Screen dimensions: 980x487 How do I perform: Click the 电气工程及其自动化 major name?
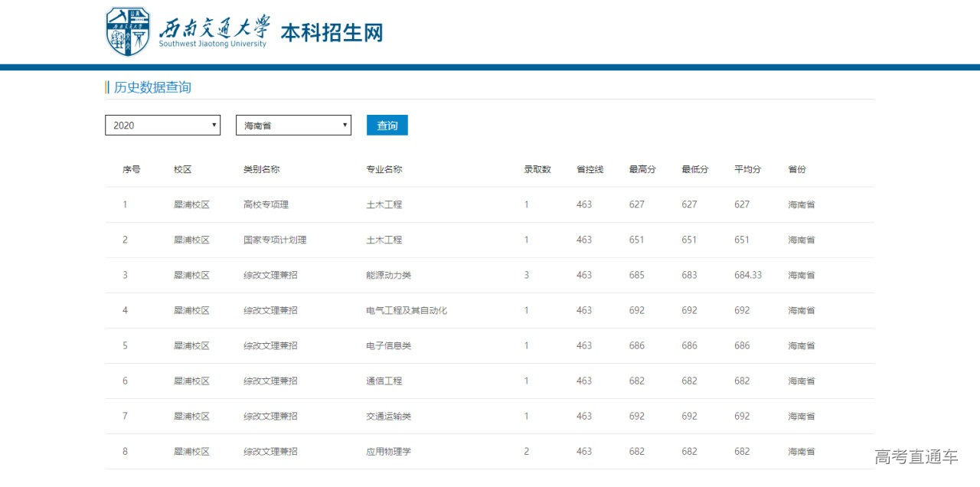click(407, 310)
